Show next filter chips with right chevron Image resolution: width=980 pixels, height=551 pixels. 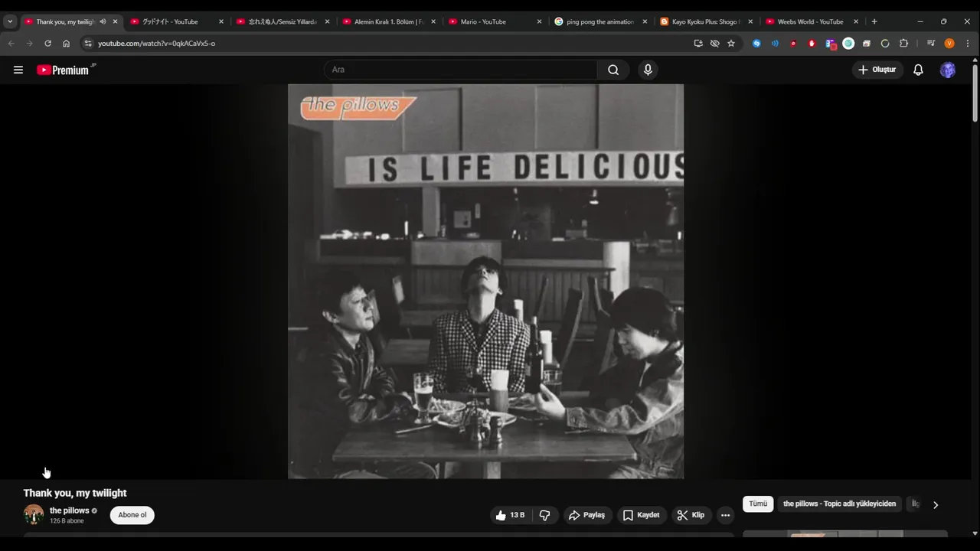[x=935, y=504]
